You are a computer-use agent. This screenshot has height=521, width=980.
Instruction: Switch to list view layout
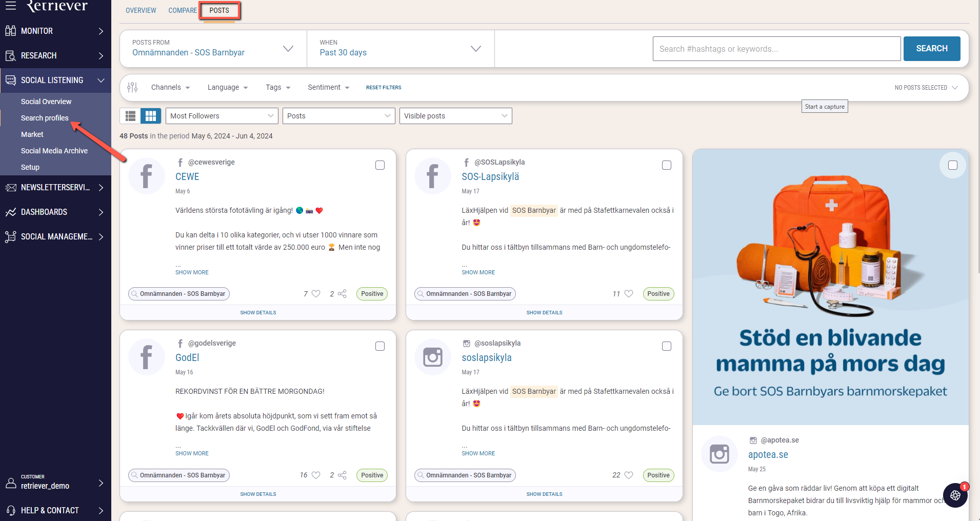point(130,116)
